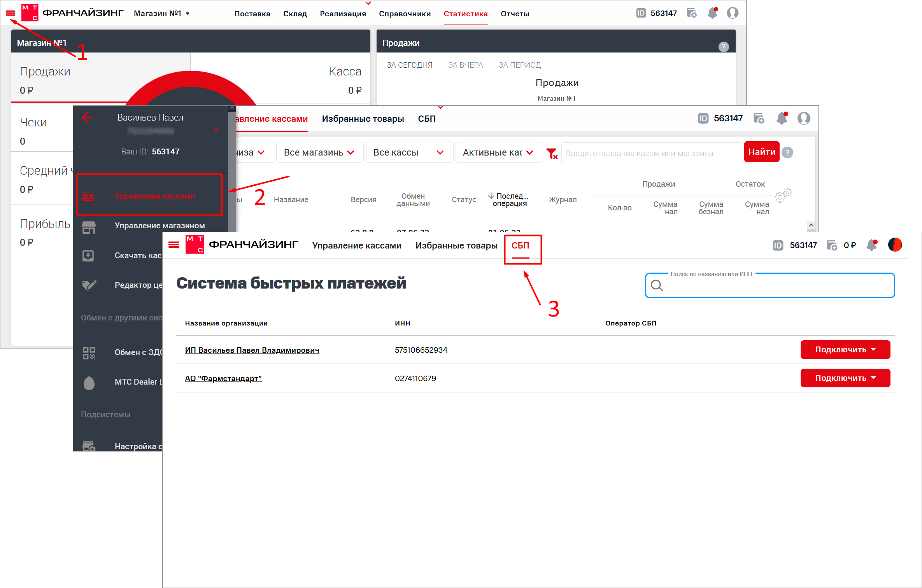Open profile icon in middle window
The image size is (922, 588).
(804, 118)
